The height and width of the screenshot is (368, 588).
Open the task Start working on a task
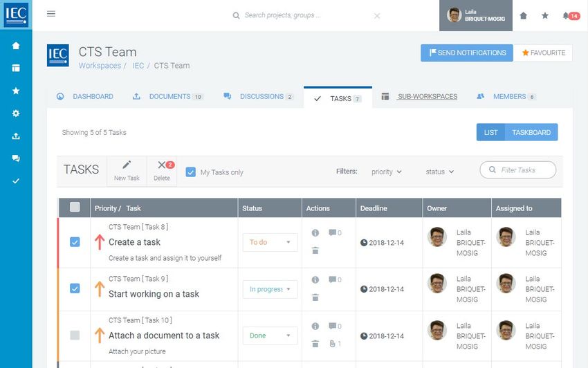154,294
